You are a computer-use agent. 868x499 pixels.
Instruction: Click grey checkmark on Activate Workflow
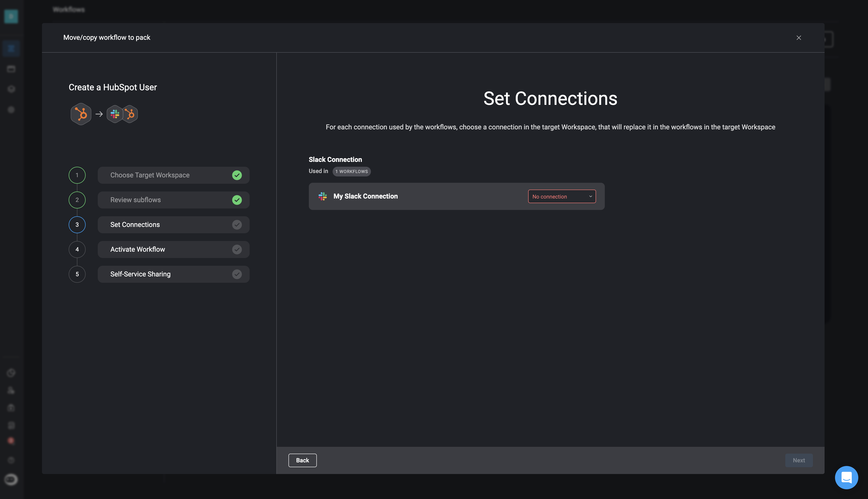pos(237,249)
